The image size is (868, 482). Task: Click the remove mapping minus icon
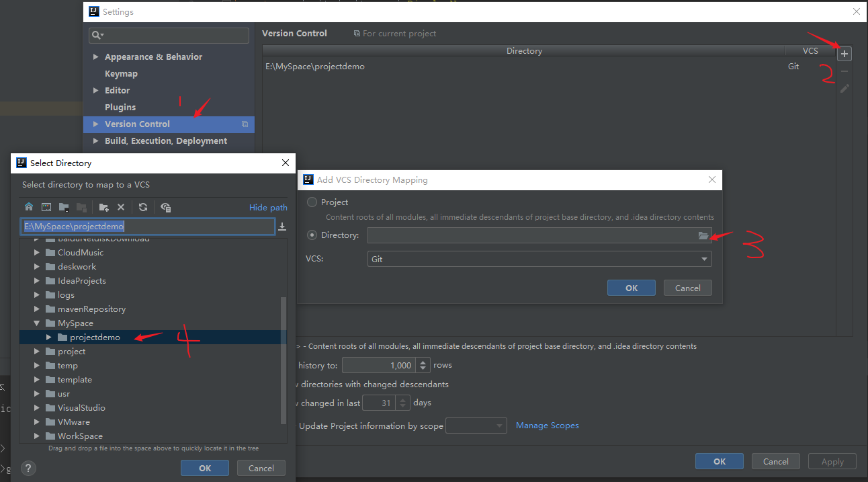[844, 71]
